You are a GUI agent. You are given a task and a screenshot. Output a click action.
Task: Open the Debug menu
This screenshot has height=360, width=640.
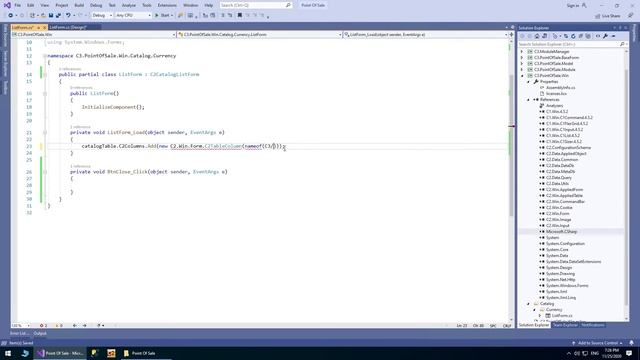96,5
